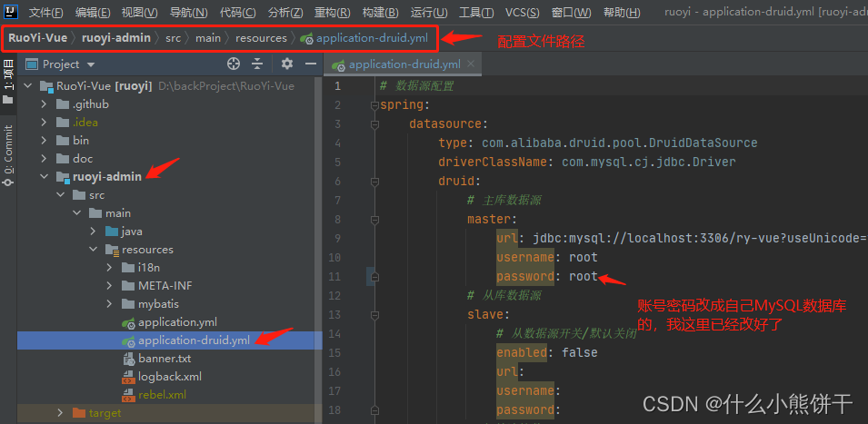Open the 导航(N) menu
This screenshot has height=424, width=868.
tap(188, 12)
